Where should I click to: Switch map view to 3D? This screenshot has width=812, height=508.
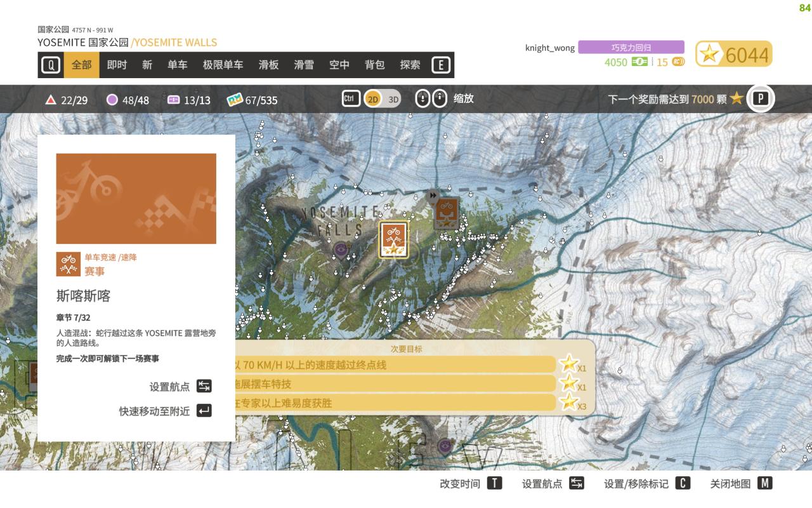click(393, 99)
